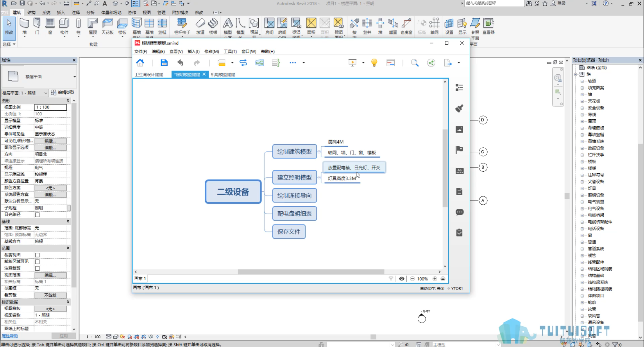
Task: Click the XMind home icon
Action: (140, 63)
